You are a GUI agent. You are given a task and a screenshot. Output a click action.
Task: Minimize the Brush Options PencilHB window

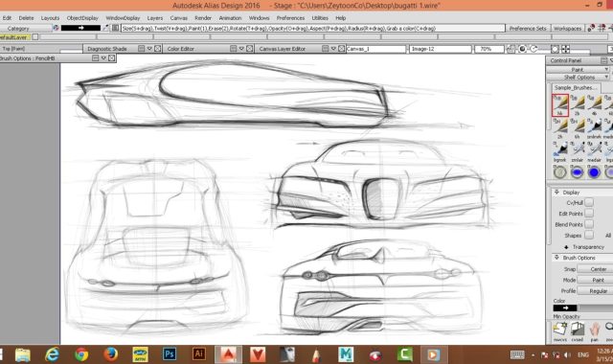click(x=95, y=57)
